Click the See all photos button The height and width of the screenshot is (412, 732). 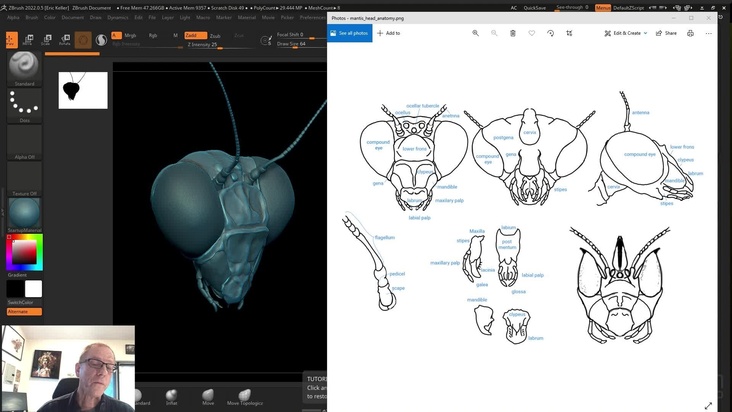[x=350, y=33]
